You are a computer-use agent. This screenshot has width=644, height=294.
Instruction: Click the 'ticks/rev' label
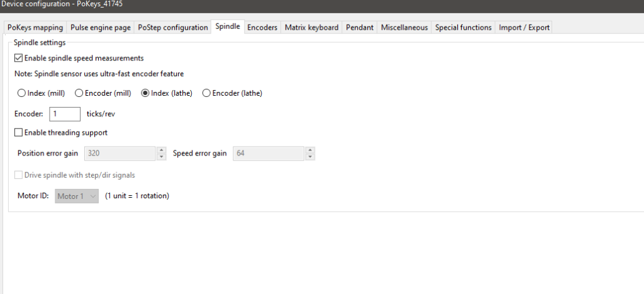[x=101, y=114]
